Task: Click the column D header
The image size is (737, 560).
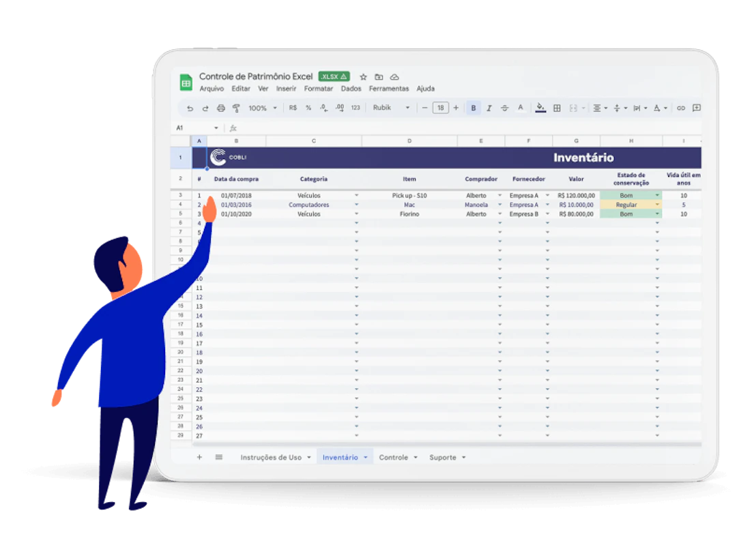Action: point(409,141)
